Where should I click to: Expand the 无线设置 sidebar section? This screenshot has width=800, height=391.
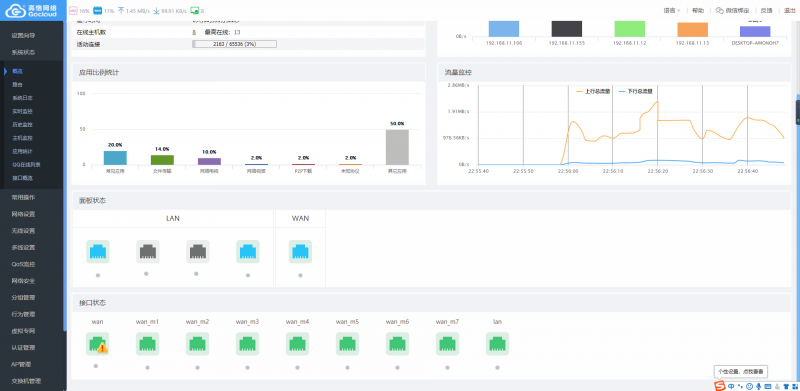(23, 231)
